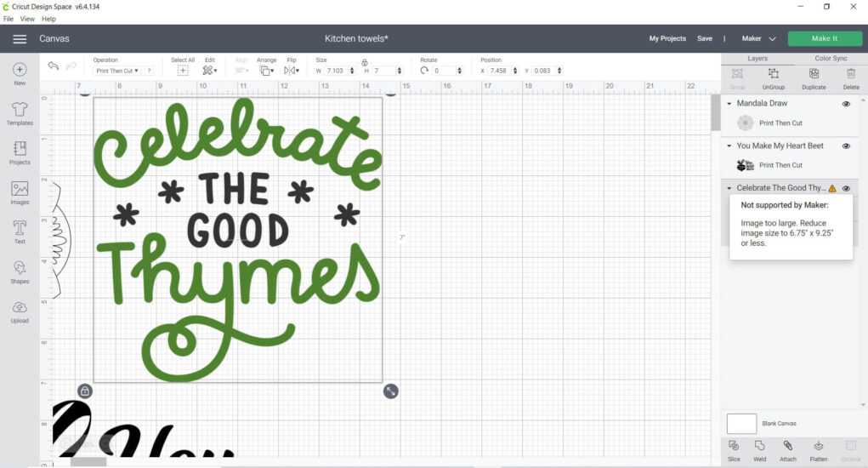This screenshot has width=868, height=468.
Task: Toggle the size aspect ratio lock
Action: click(364, 62)
